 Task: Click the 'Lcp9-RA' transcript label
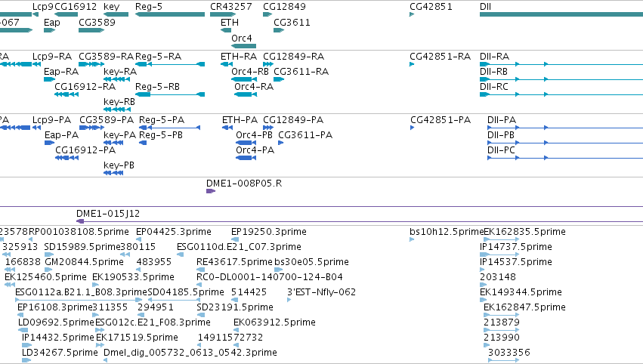pyautogui.click(x=52, y=56)
